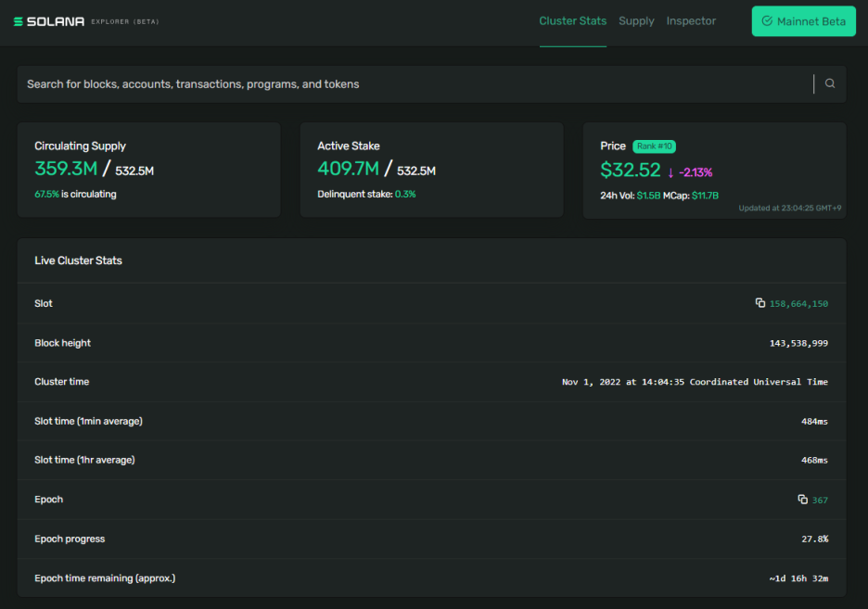Click the Cluster time label
868x609 pixels.
[61, 382]
